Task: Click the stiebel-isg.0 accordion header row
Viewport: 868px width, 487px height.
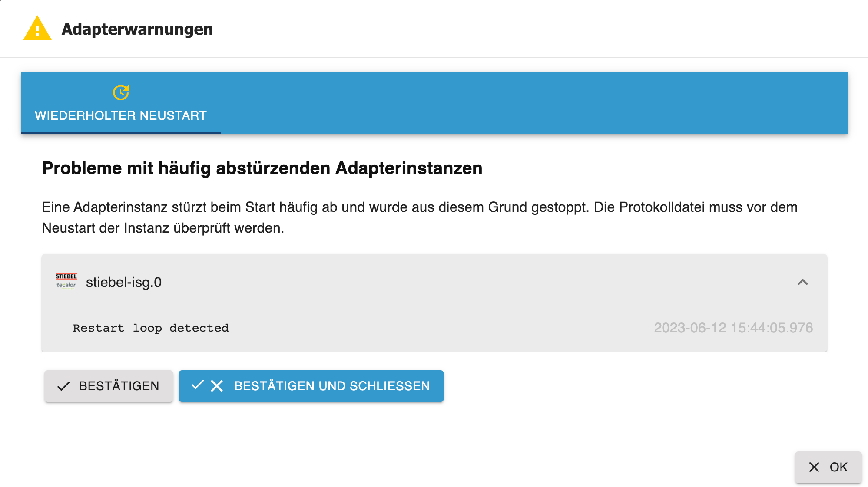Action: pyautogui.click(x=434, y=282)
